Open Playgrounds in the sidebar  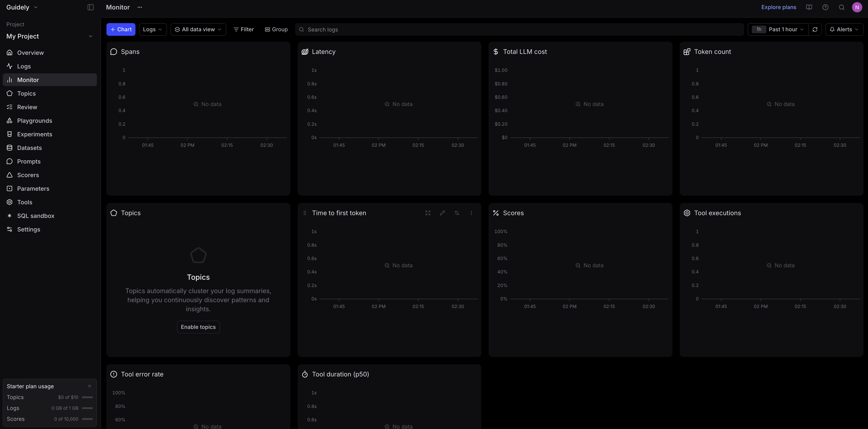(50, 121)
